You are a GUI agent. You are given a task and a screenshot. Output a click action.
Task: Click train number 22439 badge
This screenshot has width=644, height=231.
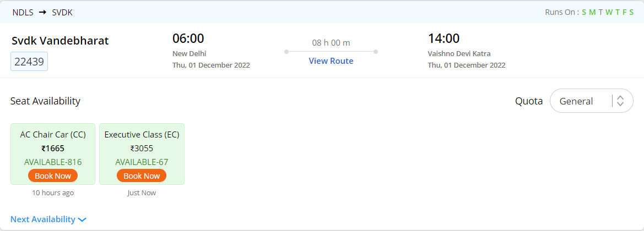click(29, 62)
